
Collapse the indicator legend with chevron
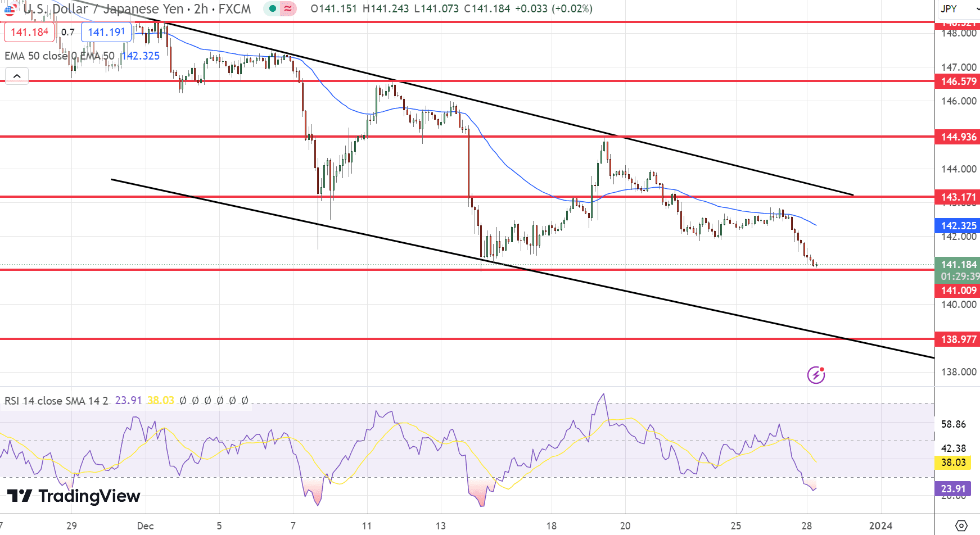pos(17,76)
